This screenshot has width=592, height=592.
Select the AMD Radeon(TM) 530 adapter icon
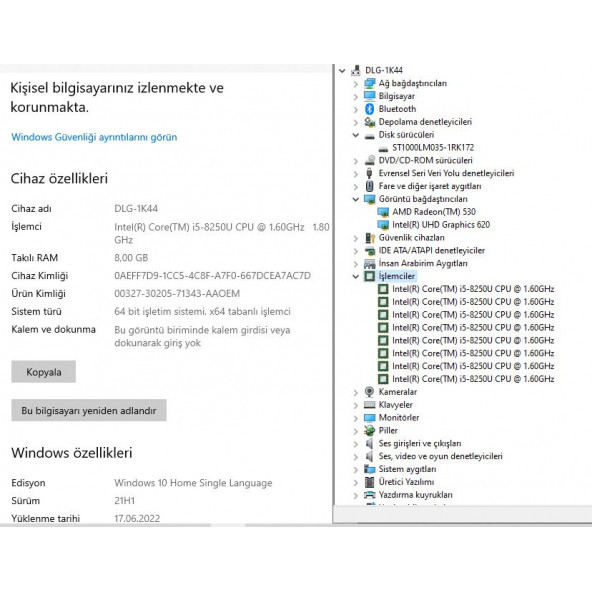tap(383, 212)
